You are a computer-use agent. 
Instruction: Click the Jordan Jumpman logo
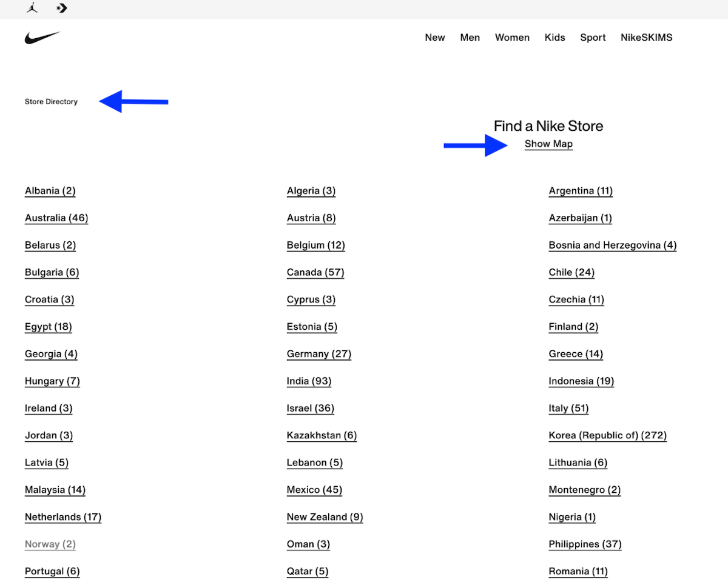click(x=32, y=8)
